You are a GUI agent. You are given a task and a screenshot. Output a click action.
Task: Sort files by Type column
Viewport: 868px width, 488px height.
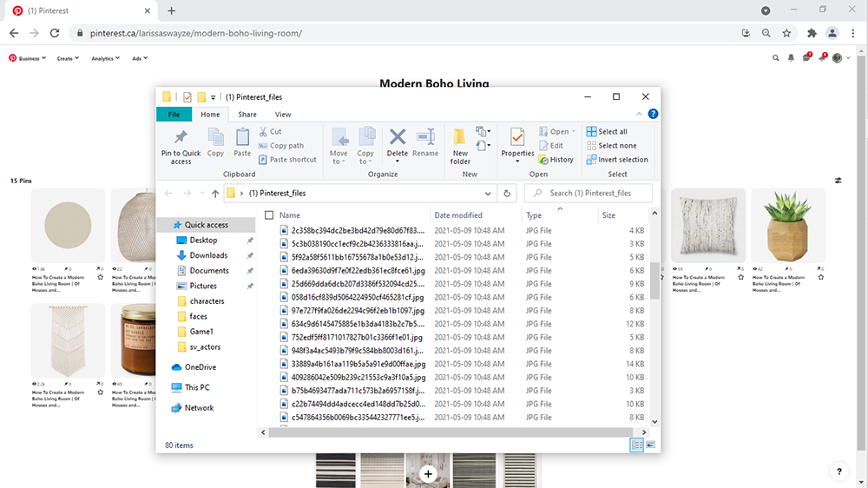(534, 215)
